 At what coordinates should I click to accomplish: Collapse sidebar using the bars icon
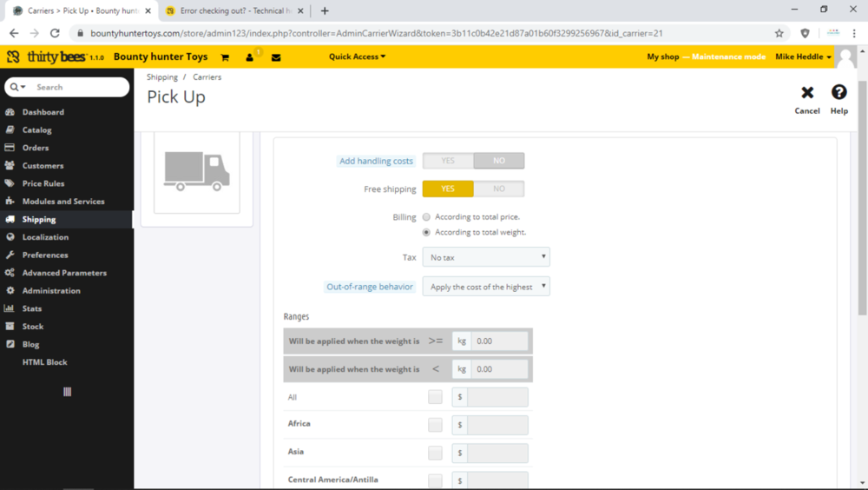pyautogui.click(x=67, y=392)
